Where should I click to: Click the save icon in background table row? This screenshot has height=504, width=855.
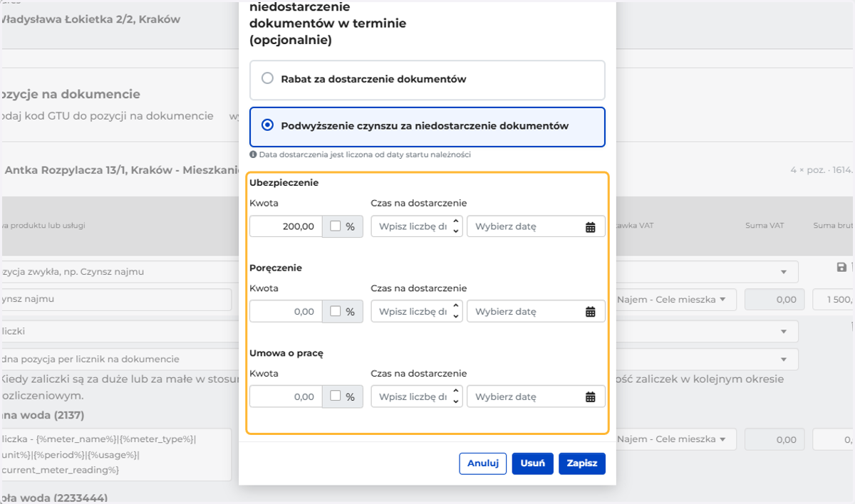[x=841, y=267]
